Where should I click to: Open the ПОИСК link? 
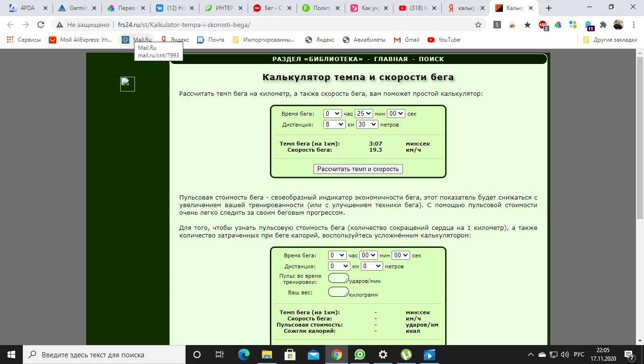click(x=431, y=59)
